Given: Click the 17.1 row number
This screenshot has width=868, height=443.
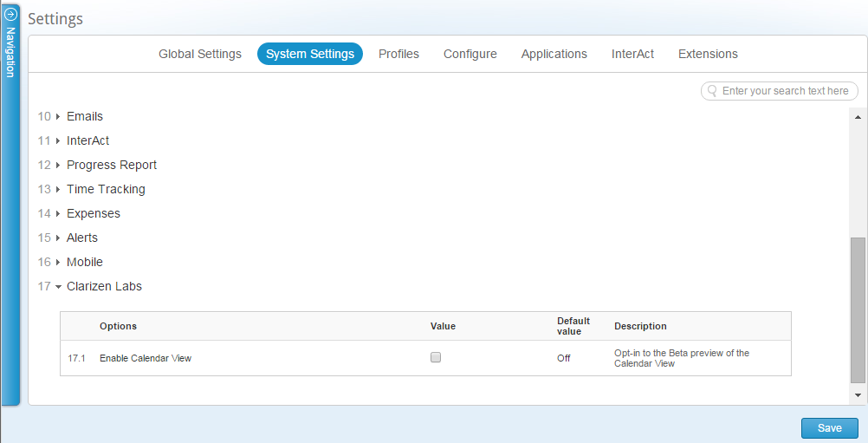Looking at the screenshot, I should (76, 358).
